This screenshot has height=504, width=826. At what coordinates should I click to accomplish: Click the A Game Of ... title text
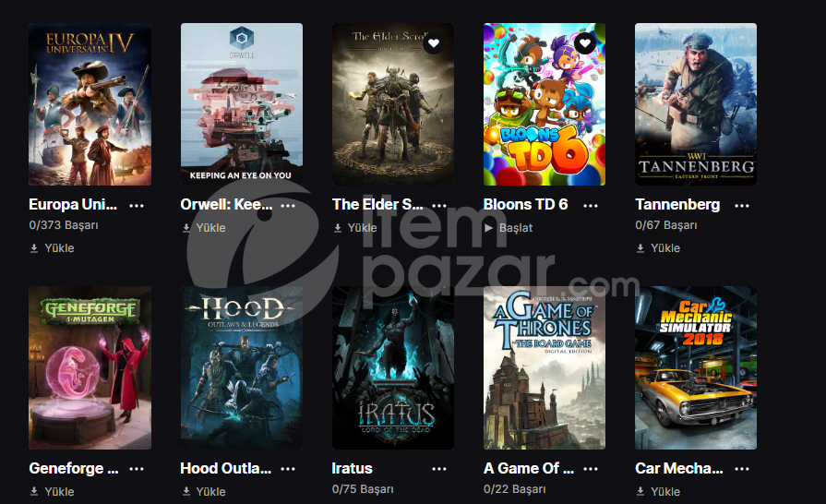529,468
